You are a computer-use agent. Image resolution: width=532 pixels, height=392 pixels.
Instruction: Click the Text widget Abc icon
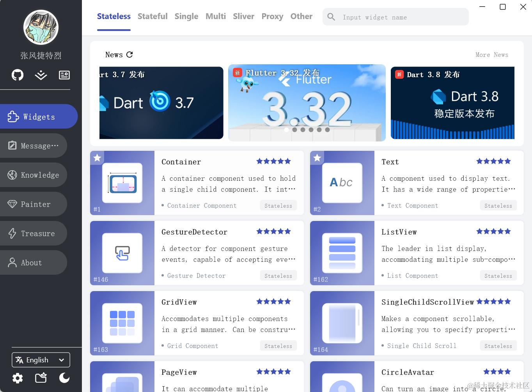[x=342, y=183]
